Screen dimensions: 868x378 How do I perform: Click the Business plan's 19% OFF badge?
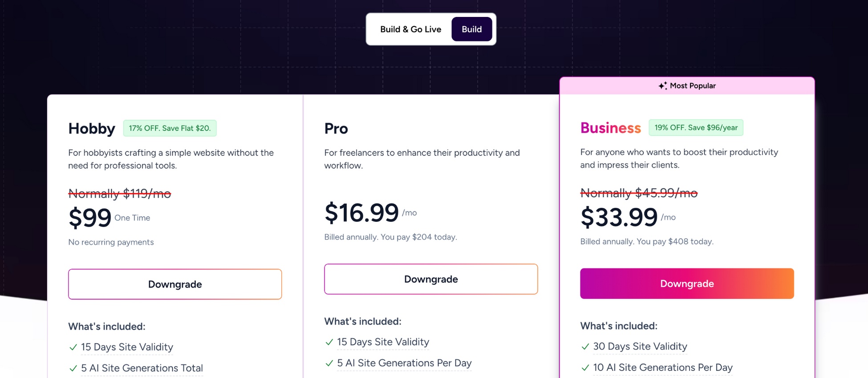(696, 127)
